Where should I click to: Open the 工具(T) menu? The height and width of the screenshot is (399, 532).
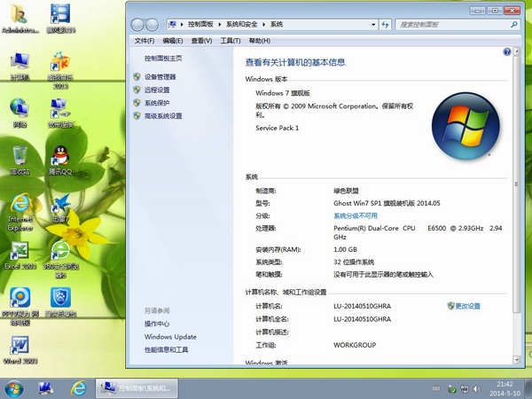coord(231,41)
